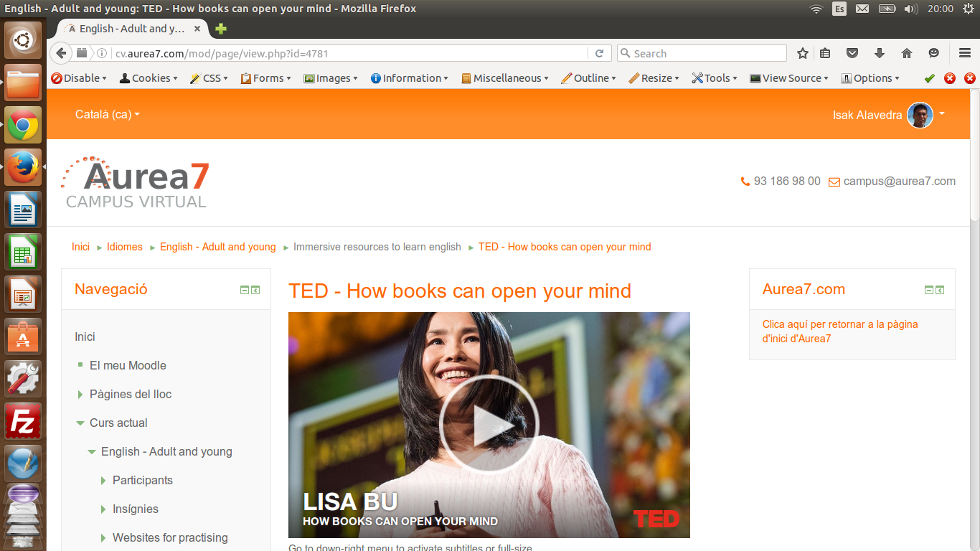Hide the Aurea7.com block with minus icon

coord(929,290)
